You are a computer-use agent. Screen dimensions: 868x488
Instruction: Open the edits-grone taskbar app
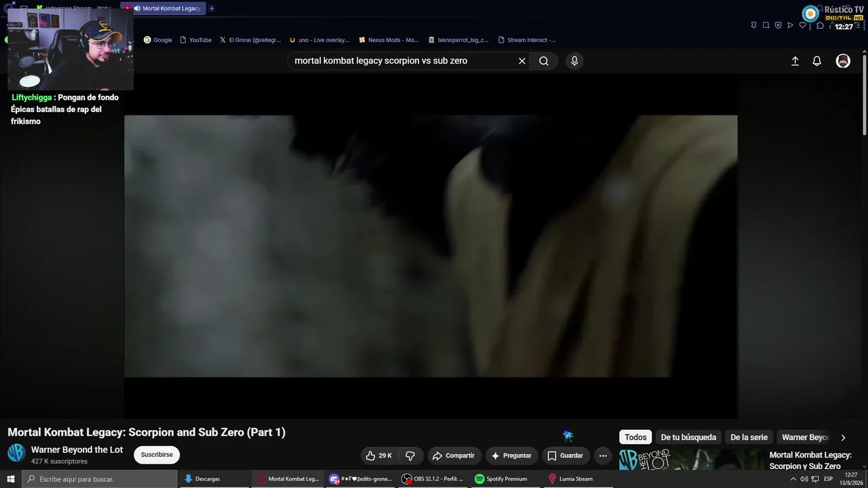360,479
